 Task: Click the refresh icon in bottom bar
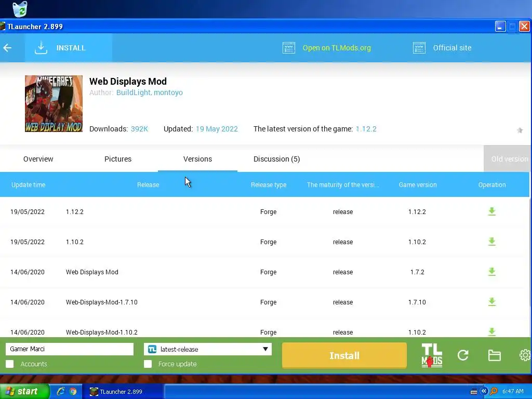[463, 355]
